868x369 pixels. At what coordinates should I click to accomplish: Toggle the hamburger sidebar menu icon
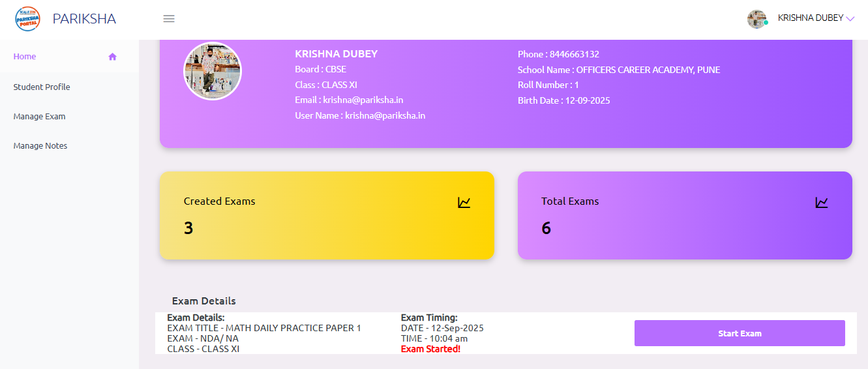click(169, 19)
